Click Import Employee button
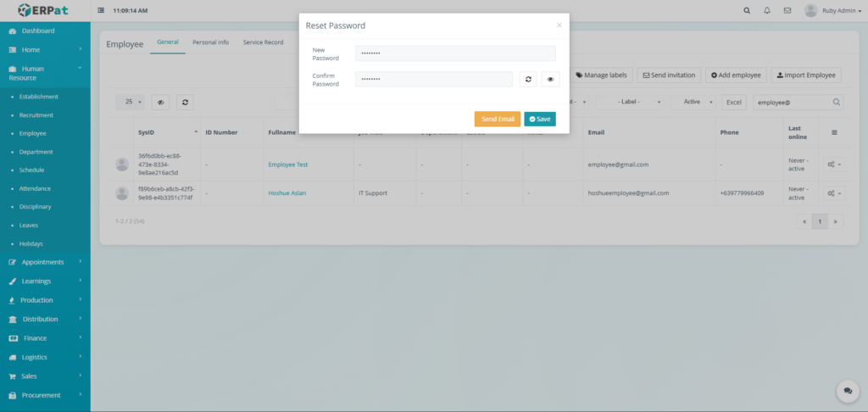Viewport: 868px width, 412px height. pos(806,75)
